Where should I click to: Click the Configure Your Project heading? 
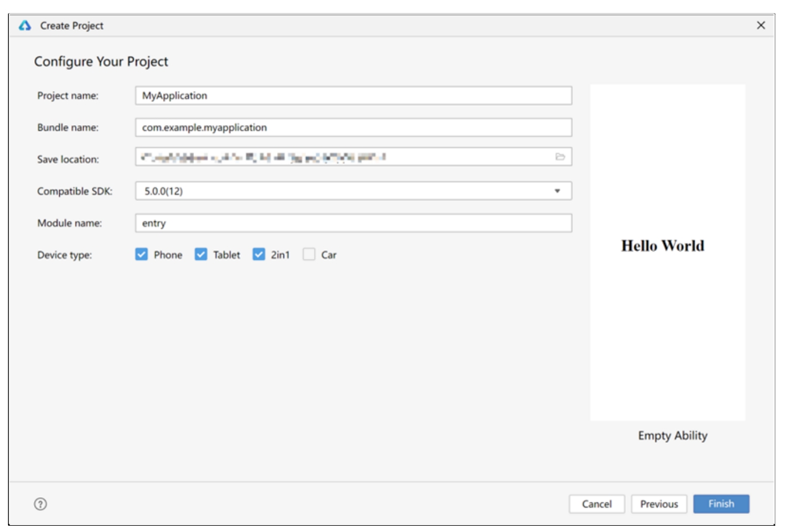pos(101,61)
